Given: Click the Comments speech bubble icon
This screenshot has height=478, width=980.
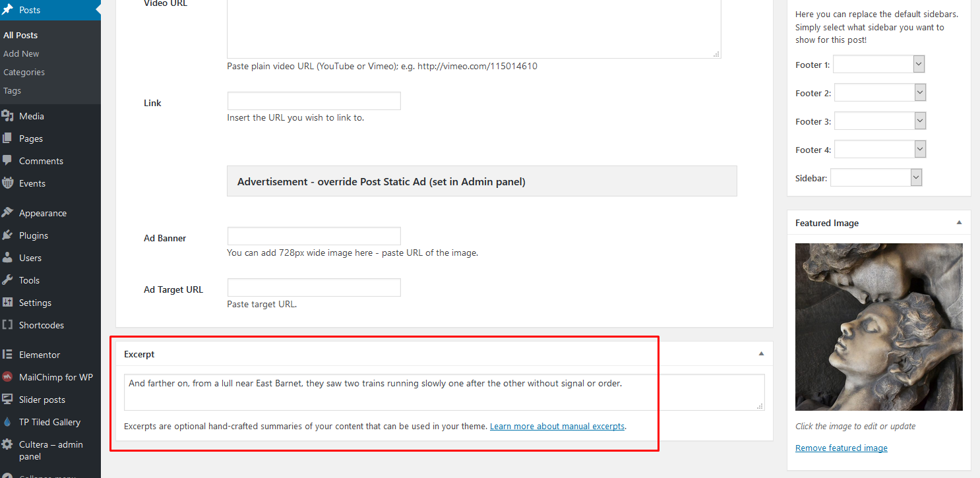Looking at the screenshot, I should [8, 161].
